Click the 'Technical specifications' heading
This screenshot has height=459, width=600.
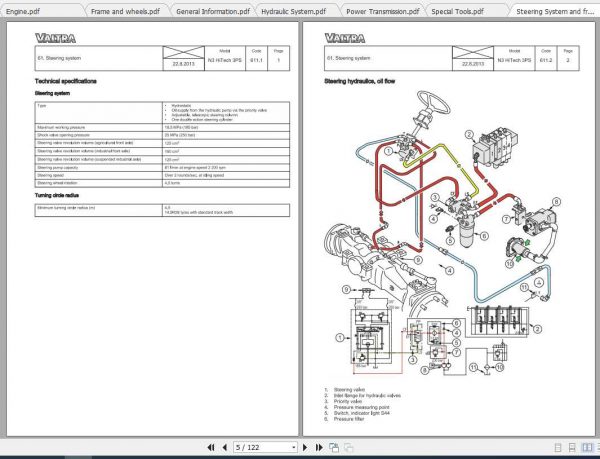(65, 81)
